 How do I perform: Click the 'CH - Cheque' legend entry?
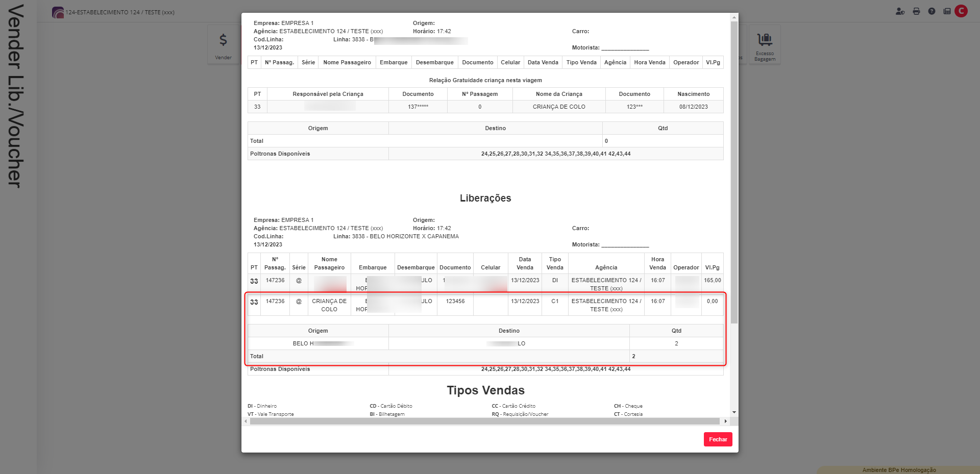click(628, 406)
